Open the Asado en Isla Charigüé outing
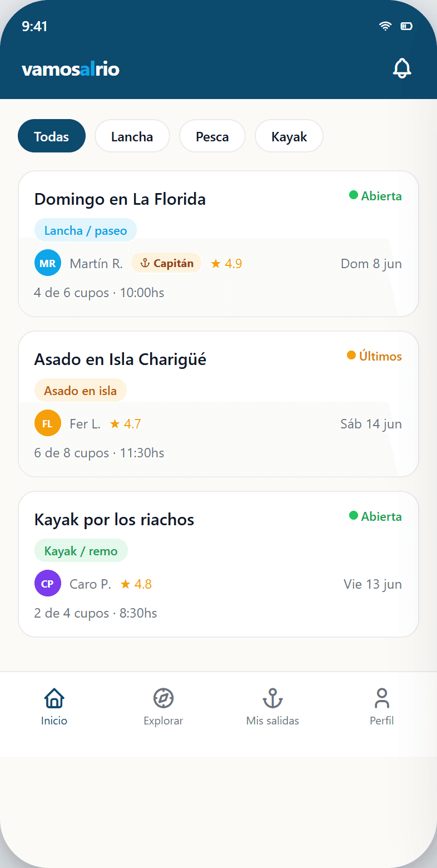The width and height of the screenshot is (437, 868). pyautogui.click(x=218, y=404)
